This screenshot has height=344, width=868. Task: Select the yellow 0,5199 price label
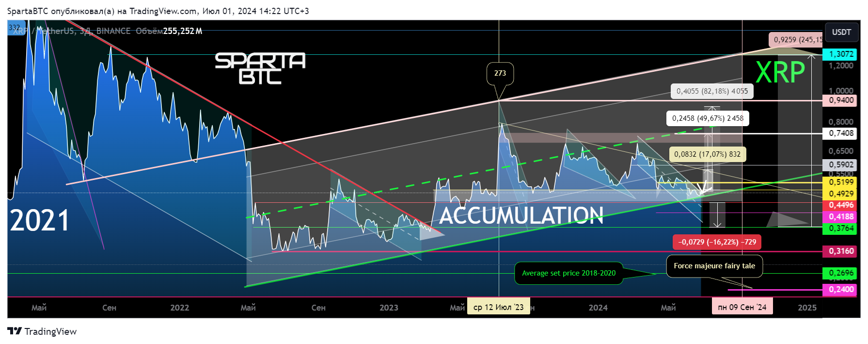click(x=840, y=182)
